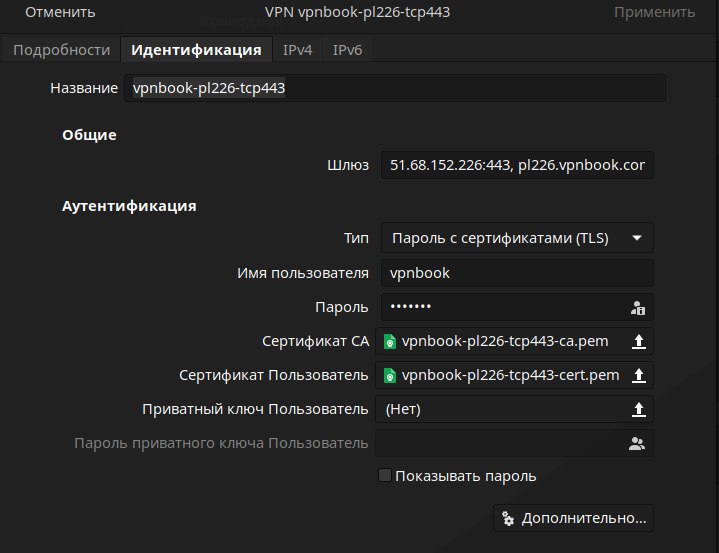Viewport: 719px width, 553px height.
Task: Select the Идентификация tab
Action: click(196, 50)
